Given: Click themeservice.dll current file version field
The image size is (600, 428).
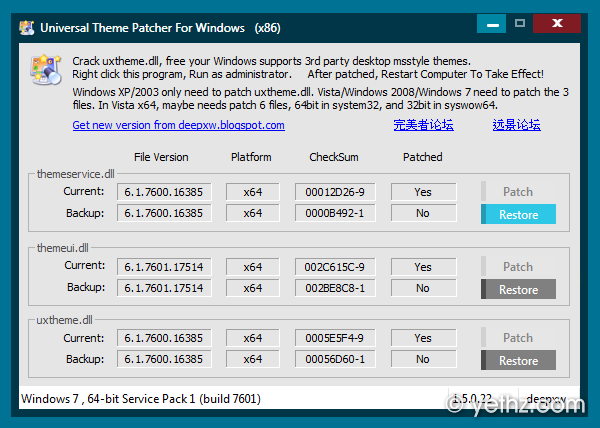Looking at the screenshot, I should [164, 192].
